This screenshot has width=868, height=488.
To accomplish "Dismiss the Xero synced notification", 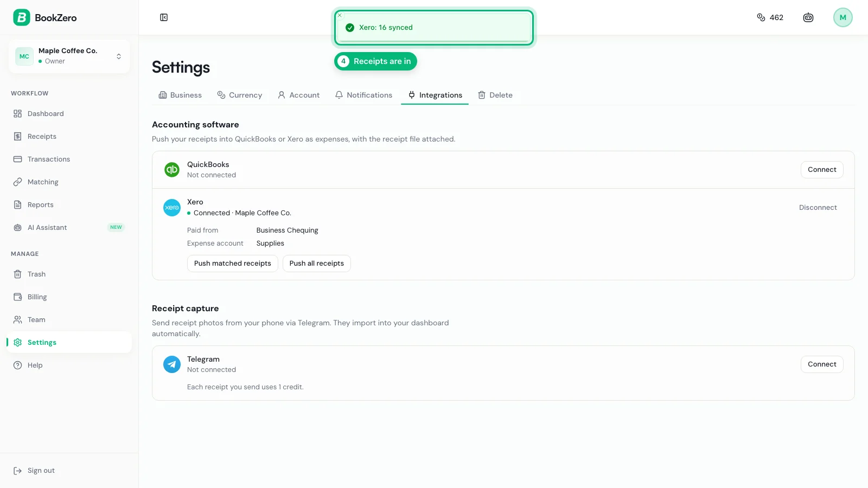I will (340, 15).
